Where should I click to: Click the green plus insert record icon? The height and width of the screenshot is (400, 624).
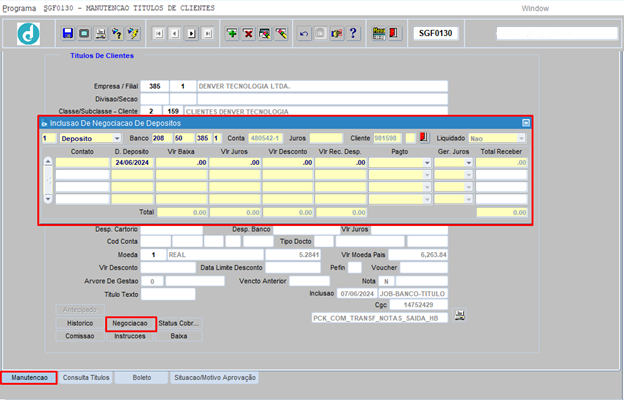[x=233, y=34]
